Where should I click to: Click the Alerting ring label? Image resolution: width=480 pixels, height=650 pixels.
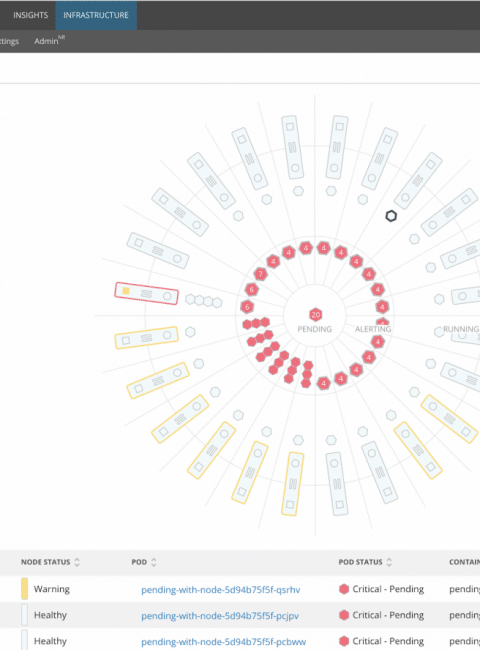373,329
